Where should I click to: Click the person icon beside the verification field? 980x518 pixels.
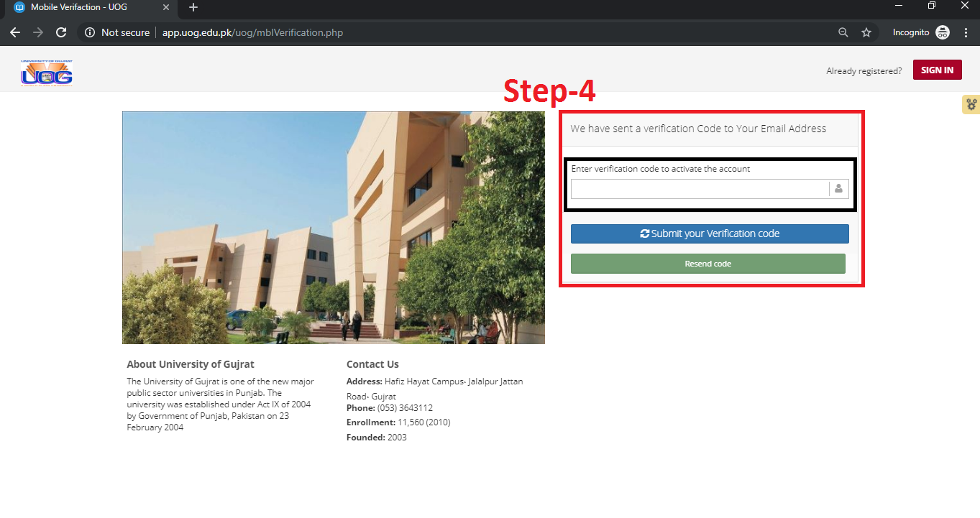pyautogui.click(x=838, y=188)
